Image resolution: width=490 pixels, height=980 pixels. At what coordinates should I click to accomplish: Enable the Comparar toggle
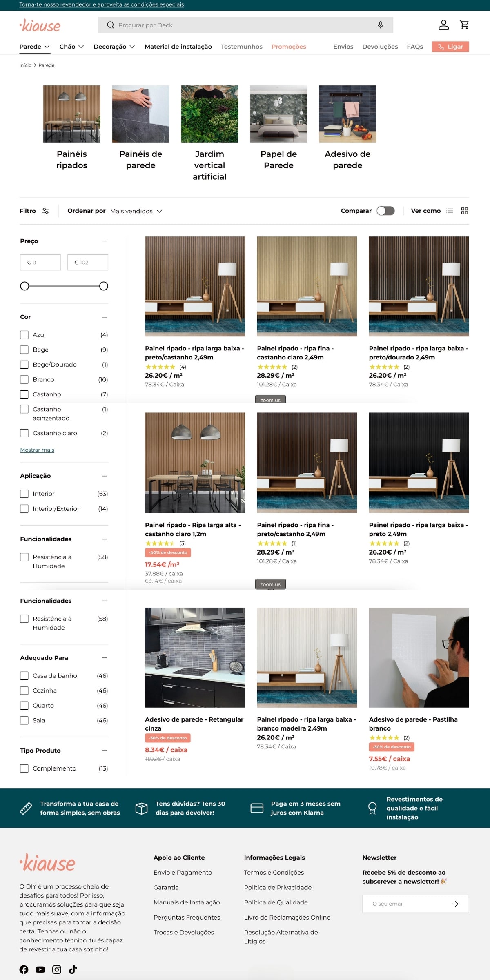click(x=385, y=211)
